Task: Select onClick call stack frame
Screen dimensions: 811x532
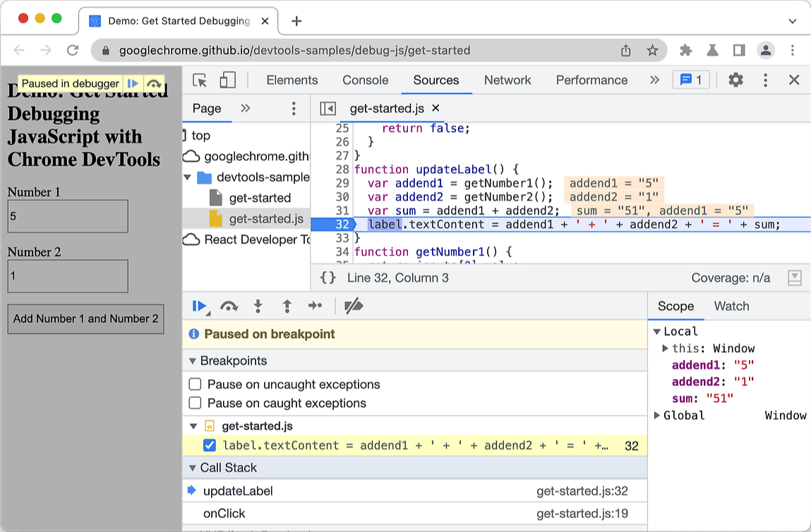Action: click(415, 514)
